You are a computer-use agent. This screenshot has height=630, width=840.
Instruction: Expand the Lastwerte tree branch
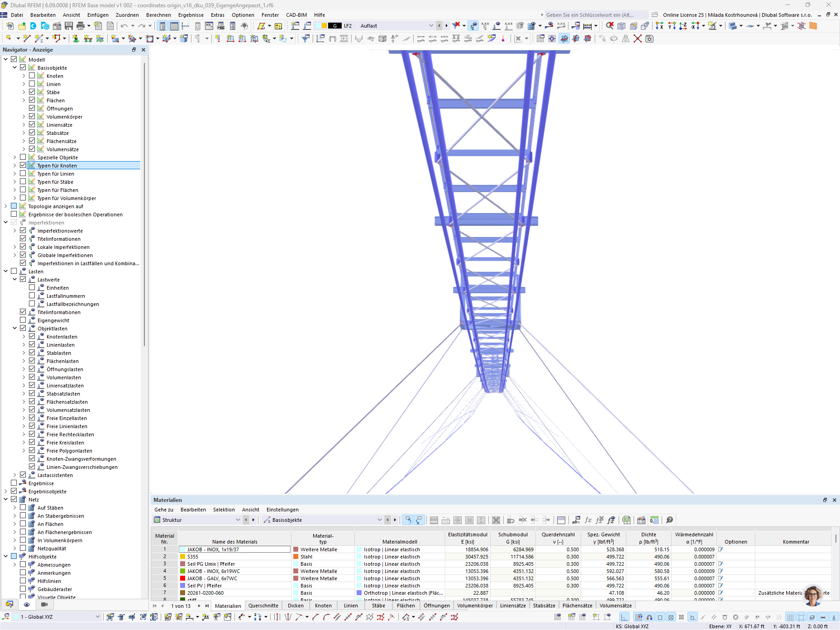(x=15, y=279)
